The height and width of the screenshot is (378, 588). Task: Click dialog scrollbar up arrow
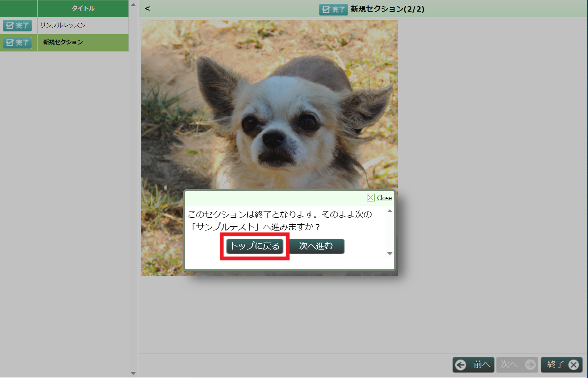pos(390,211)
